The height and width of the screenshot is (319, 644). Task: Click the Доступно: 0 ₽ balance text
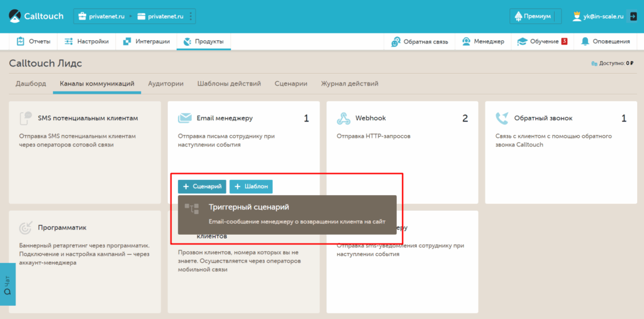[616, 64]
